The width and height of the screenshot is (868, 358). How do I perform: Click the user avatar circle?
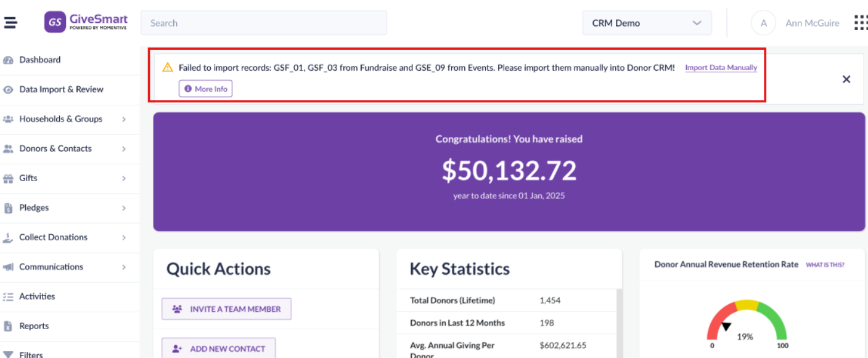tap(763, 23)
